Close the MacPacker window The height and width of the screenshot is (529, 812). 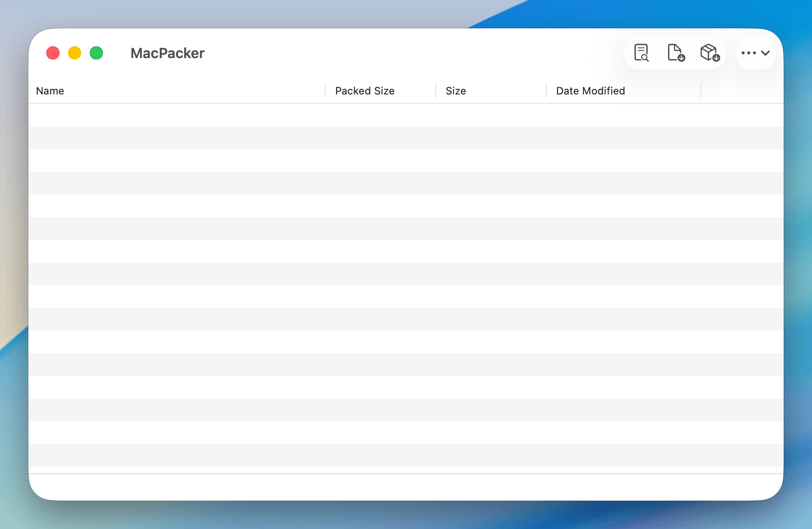click(x=53, y=53)
